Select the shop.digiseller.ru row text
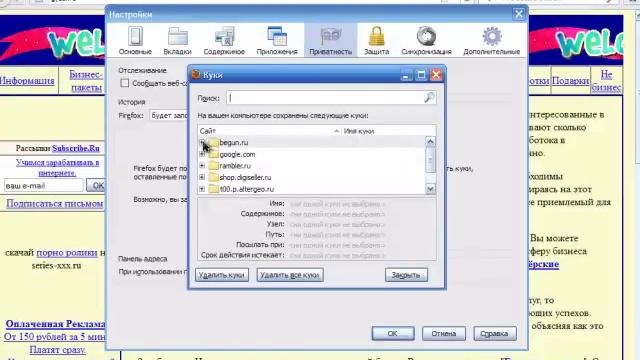The width and height of the screenshot is (640, 360). coord(245,177)
